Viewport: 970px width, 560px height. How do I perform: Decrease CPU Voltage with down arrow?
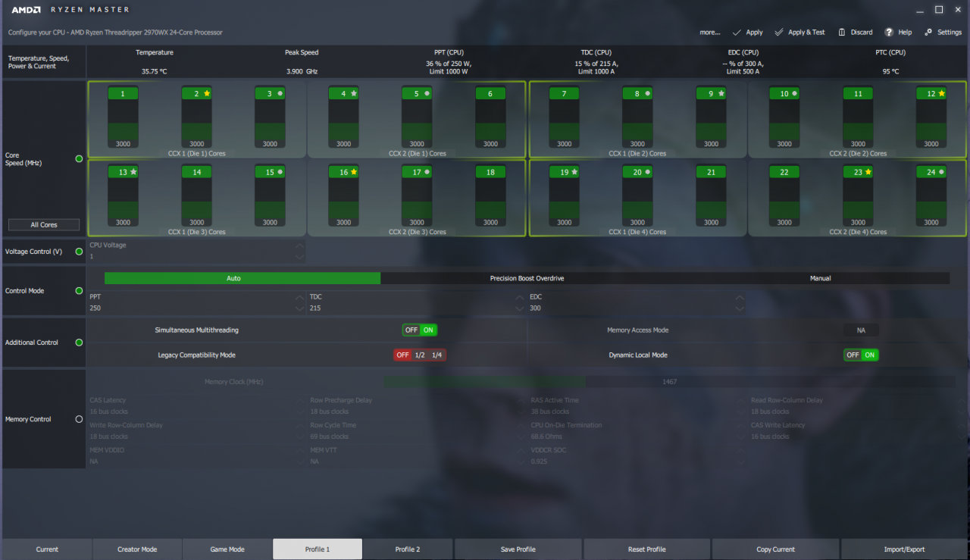pyautogui.click(x=300, y=257)
